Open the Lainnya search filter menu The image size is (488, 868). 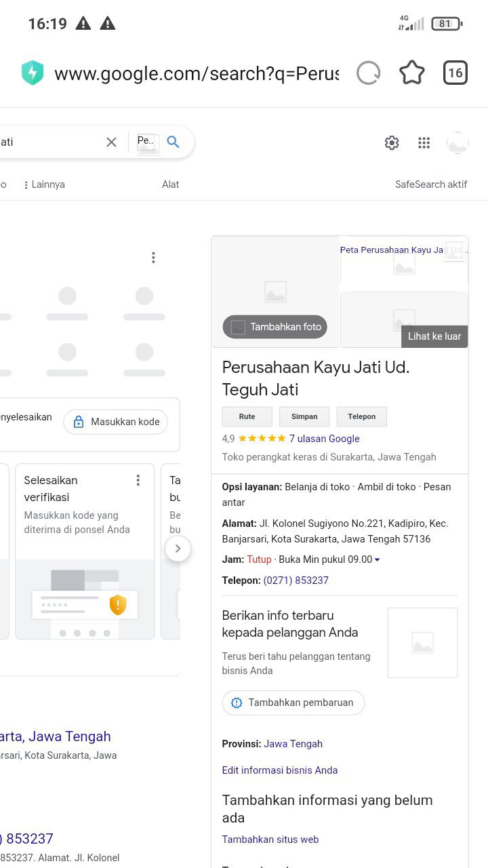pyautogui.click(x=45, y=184)
